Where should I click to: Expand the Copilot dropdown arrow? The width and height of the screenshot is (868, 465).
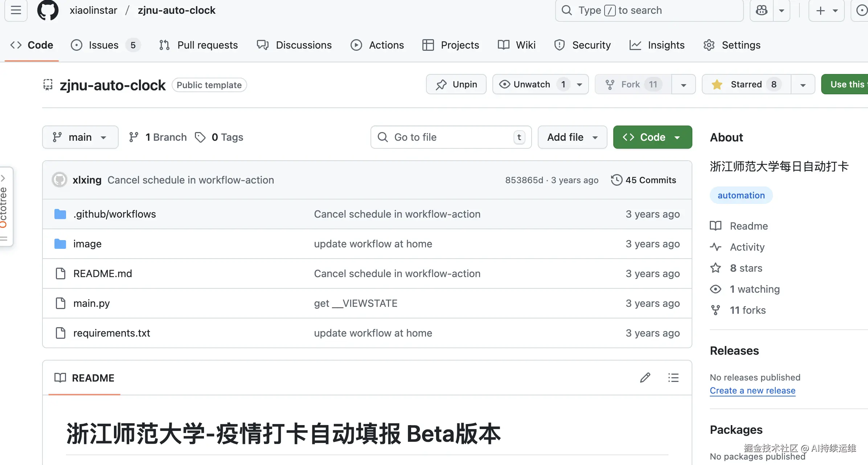[782, 10]
